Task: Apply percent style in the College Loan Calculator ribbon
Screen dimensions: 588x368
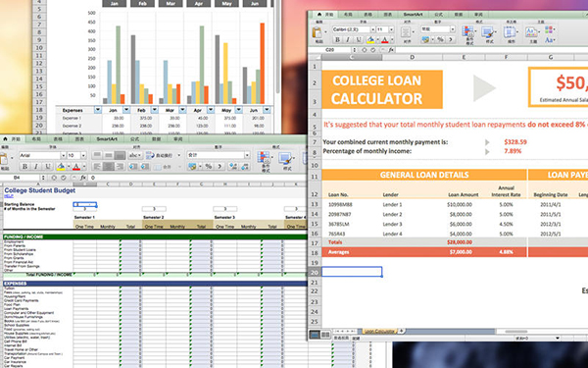Action: (x=440, y=39)
